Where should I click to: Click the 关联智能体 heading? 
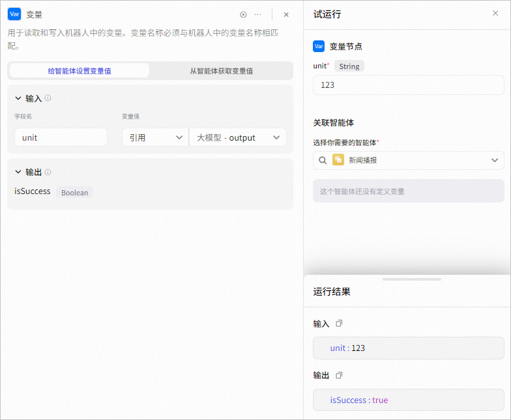click(334, 122)
